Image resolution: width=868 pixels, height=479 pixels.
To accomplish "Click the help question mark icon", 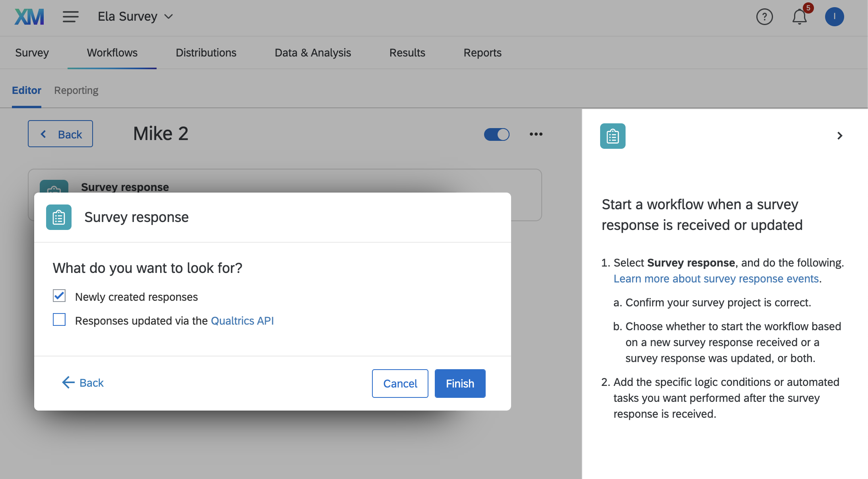I will coord(764,16).
